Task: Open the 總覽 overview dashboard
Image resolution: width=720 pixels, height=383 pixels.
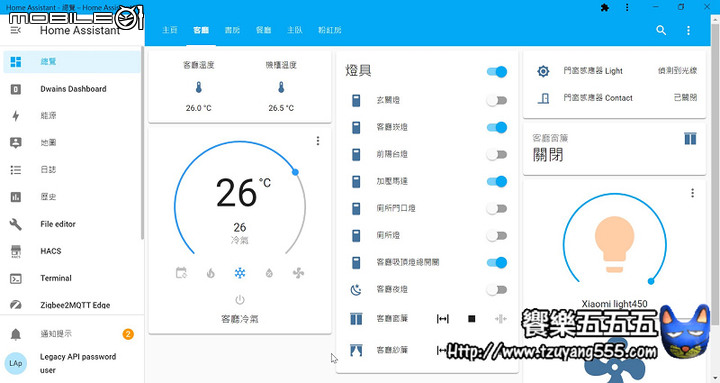Action: pyautogui.click(x=72, y=62)
